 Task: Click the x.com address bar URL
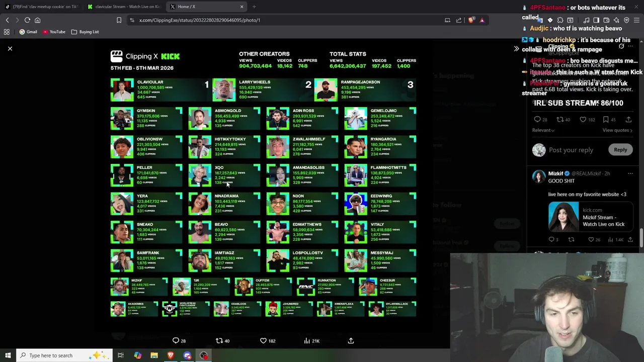click(200, 20)
